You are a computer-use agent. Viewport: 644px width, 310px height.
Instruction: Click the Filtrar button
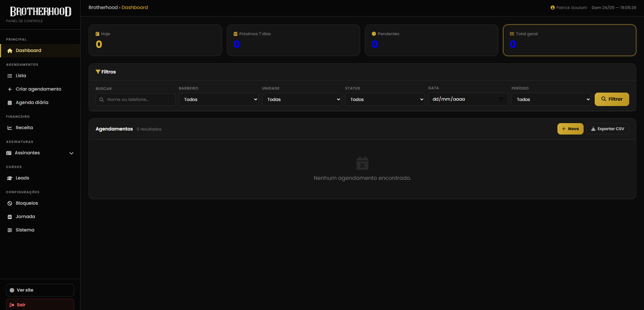point(612,99)
